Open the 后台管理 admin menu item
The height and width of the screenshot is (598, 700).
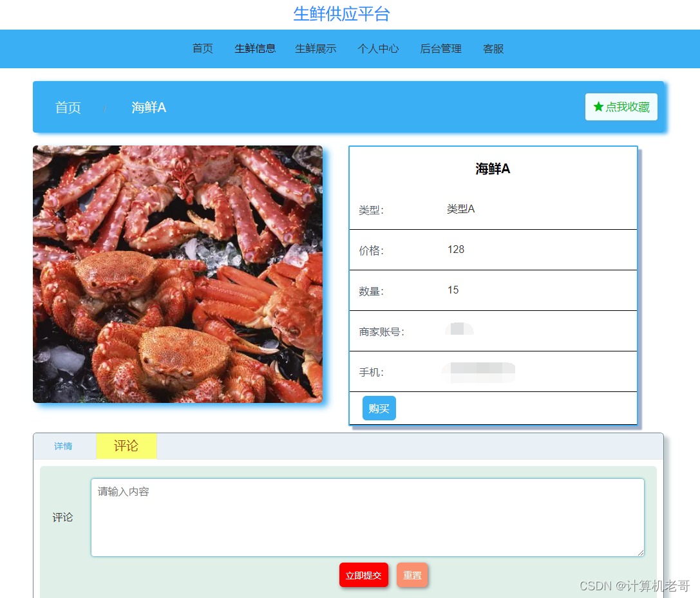pos(440,48)
